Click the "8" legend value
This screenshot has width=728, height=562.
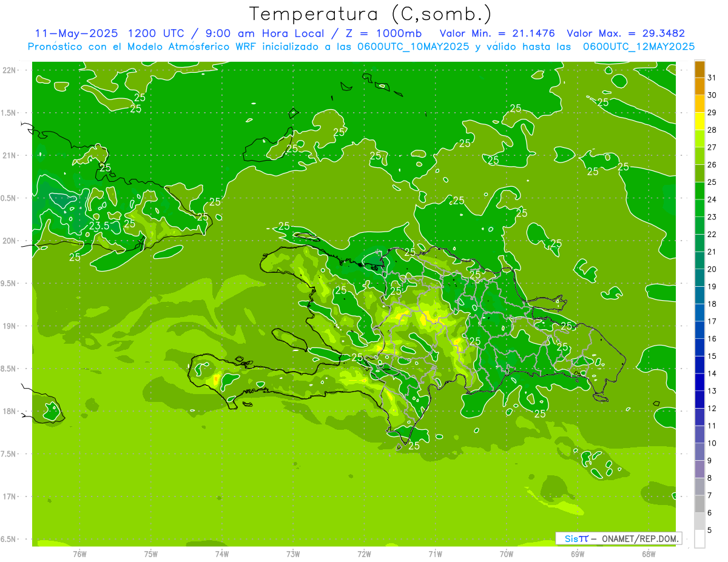click(x=710, y=478)
